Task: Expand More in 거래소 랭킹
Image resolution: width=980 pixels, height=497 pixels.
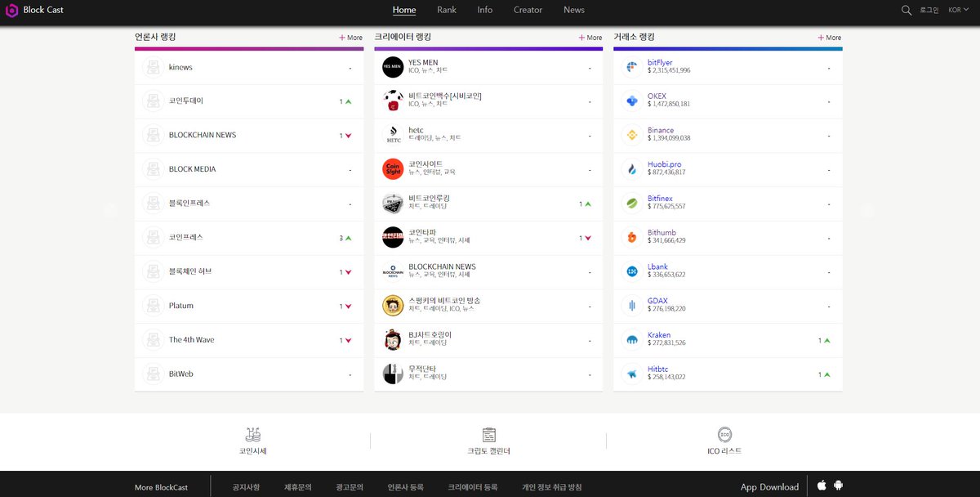Action: (x=829, y=38)
